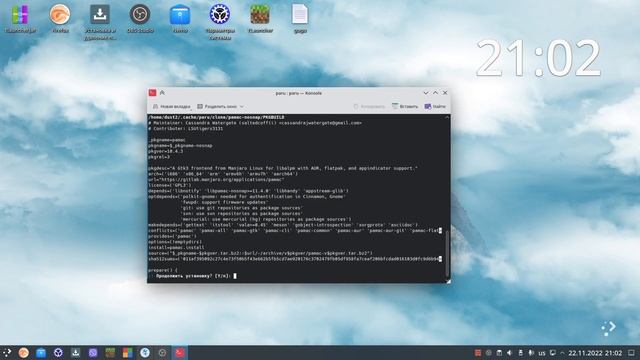The image size is (640, 360).
Task: Open the Nemo file manager desktop icon
Action: click(x=180, y=18)
